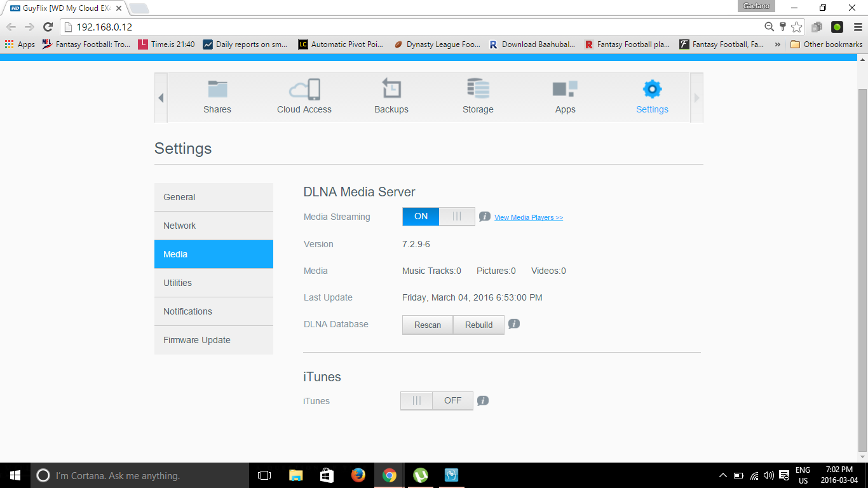Open the WD Apps section in navigation bar
The image size is (868, 488).
[565, 97]
